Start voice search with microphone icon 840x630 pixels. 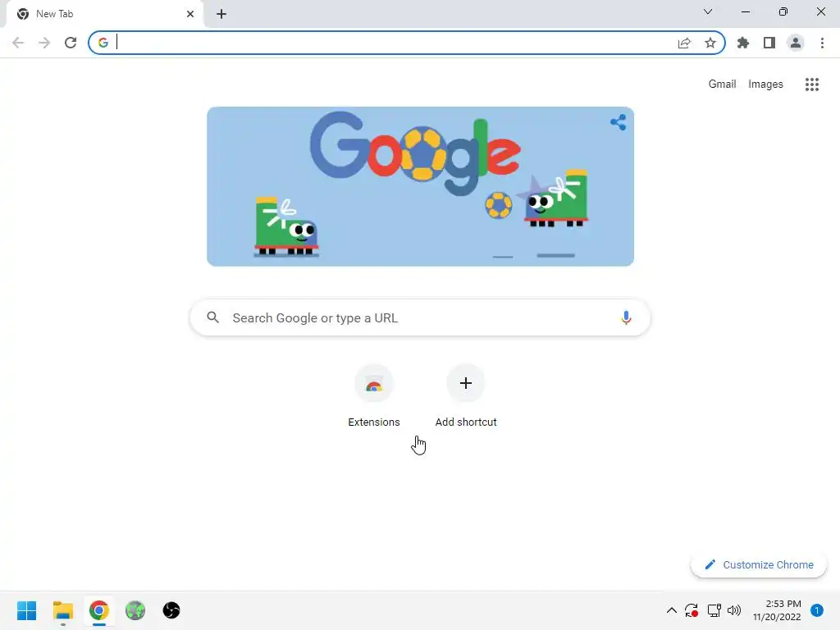[x=626, y=317]
